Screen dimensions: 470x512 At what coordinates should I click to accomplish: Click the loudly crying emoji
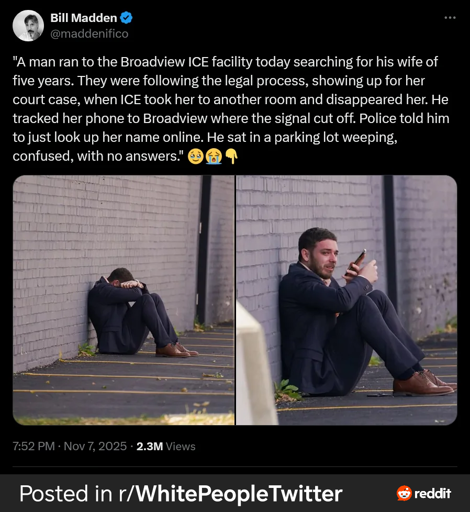click(214, 156)
